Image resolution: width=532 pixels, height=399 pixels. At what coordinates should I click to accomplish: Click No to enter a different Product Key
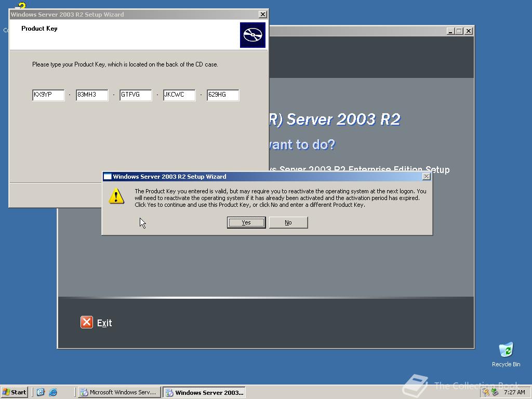[288, 222]
